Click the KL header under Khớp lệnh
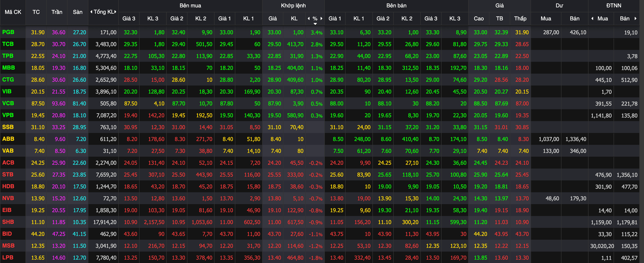This screenshot has width=644, height=263. 294,18
